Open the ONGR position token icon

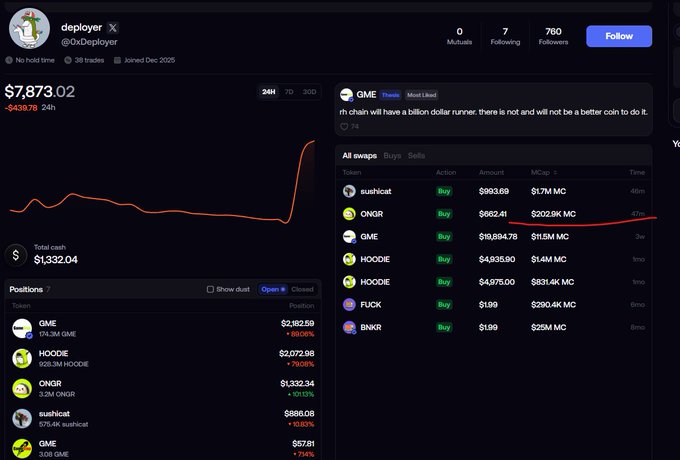[22, 388]
